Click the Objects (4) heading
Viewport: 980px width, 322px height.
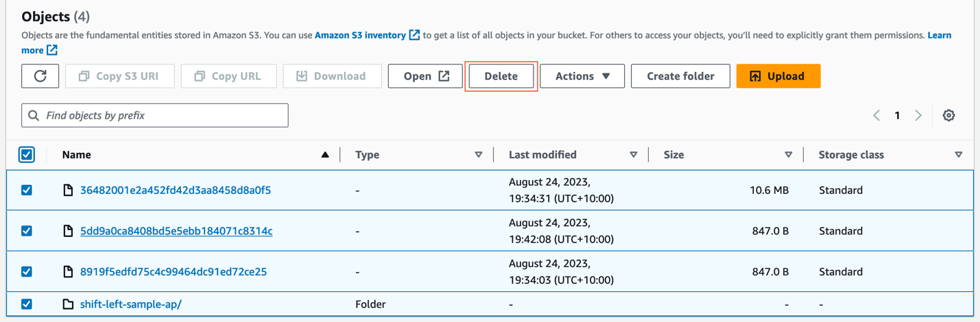point(56,16)
